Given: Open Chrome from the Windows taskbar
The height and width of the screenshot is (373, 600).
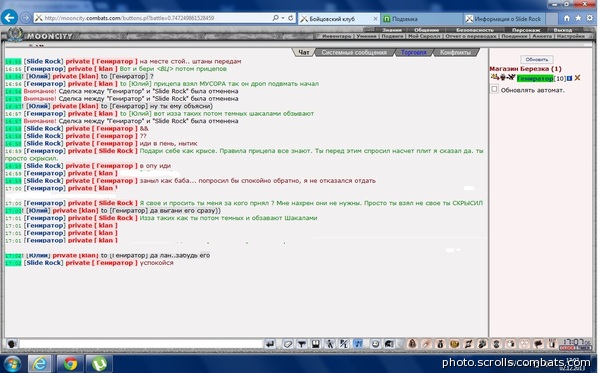Looking at the screenshot, I should (x=70, y=363).
